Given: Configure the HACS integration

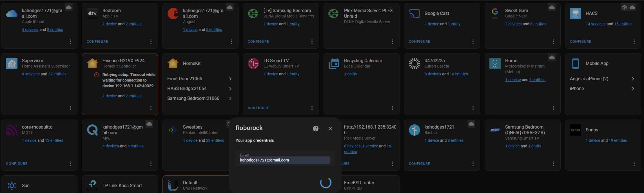Looking at the screenshot, I should (581, 42).
